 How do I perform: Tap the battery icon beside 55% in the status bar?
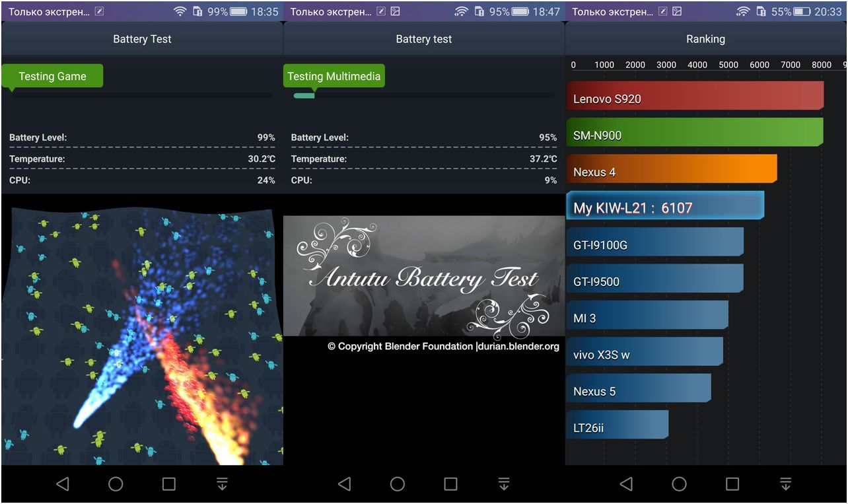coord(802,11)
